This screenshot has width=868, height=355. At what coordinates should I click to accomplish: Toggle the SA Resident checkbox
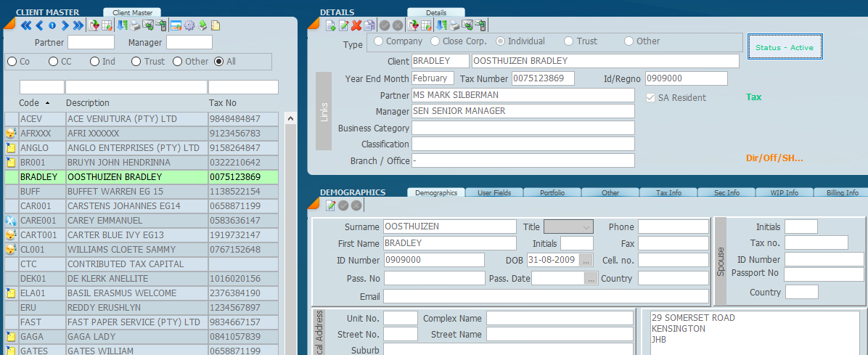(651, 97)
